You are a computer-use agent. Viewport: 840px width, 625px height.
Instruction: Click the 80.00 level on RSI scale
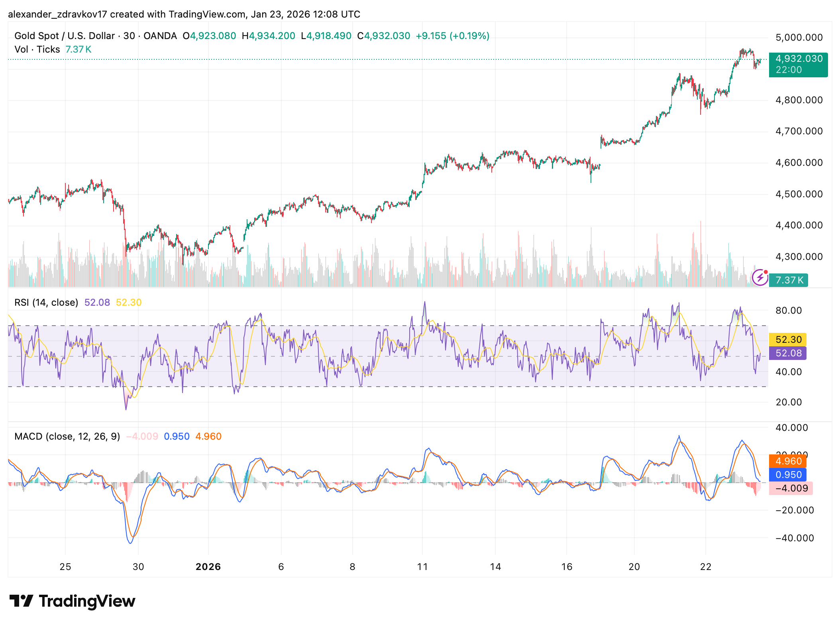click(x=788, y=311)
